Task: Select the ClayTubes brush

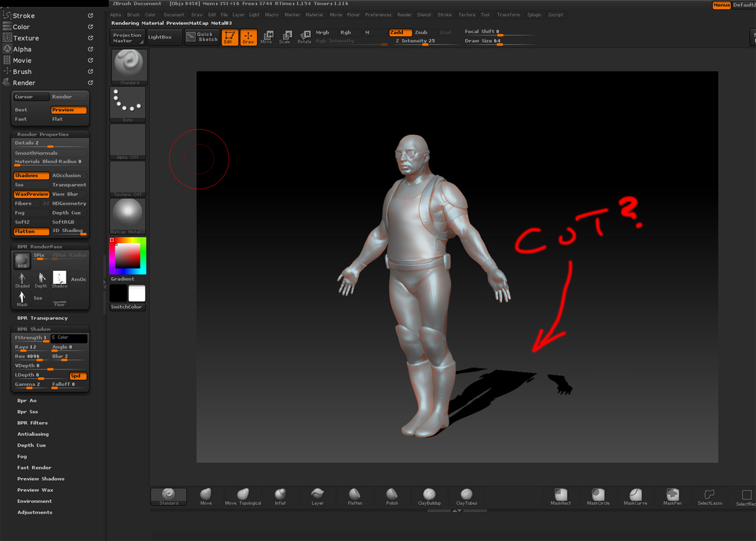Action: coord(467,496)
